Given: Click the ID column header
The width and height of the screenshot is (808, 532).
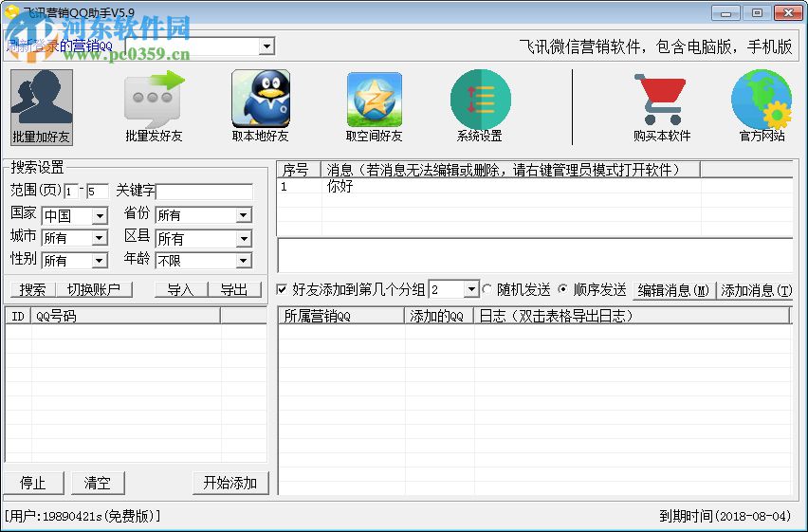Looking at the screenshot, I should coord(18,316).
